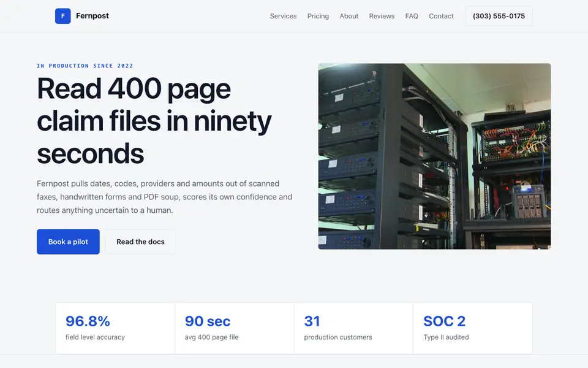588x368 pixels.
Task: Click the (303) 555-0175 phone button
Action: point(499,16)
